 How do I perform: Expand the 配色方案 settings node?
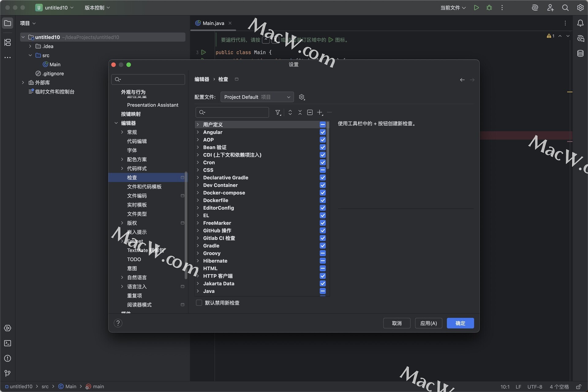[122, 160]
